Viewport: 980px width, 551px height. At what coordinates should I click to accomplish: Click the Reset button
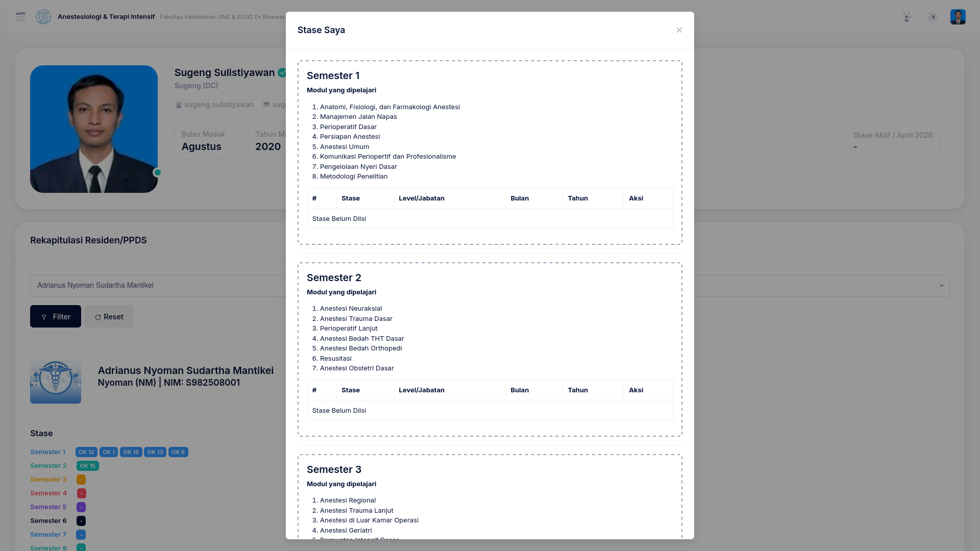click(109, 316)
